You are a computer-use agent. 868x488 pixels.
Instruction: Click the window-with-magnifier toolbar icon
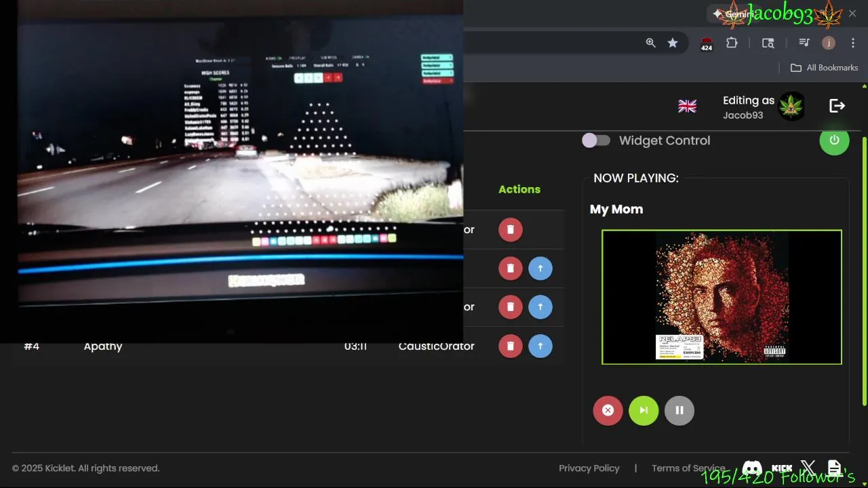pos(768,43)
